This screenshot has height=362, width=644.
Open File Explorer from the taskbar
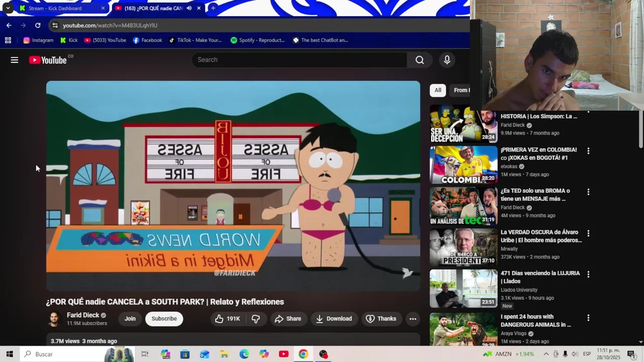224,354
